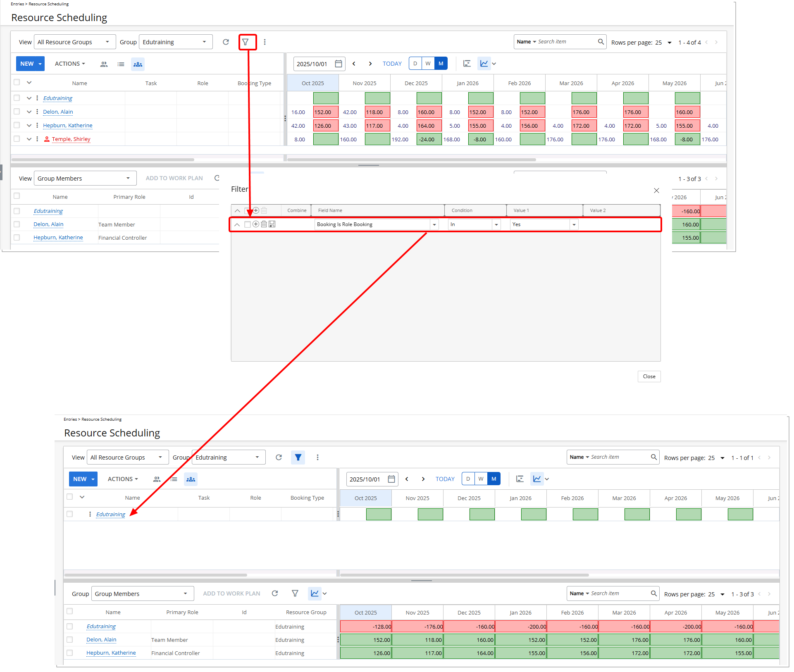Viewport: 794px width, 672px height.
Task: Open the Group Members view dropdown
Action: [x=85, y=178]
